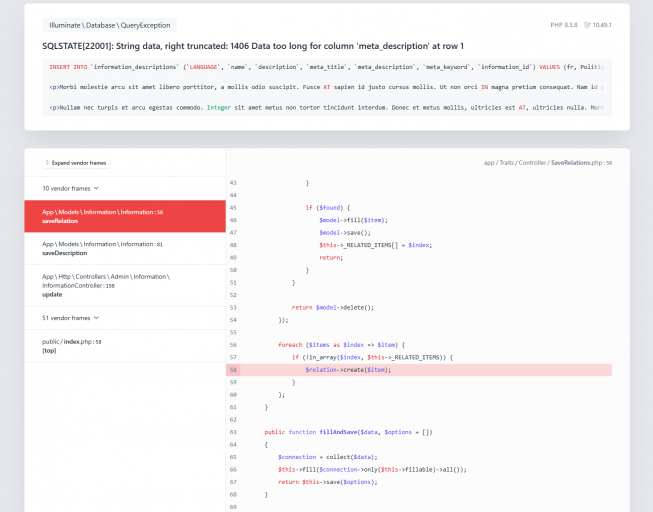Click code line 67 return $this->save($options)
Viewport: 653px width, 512px height.
(328, 482)
